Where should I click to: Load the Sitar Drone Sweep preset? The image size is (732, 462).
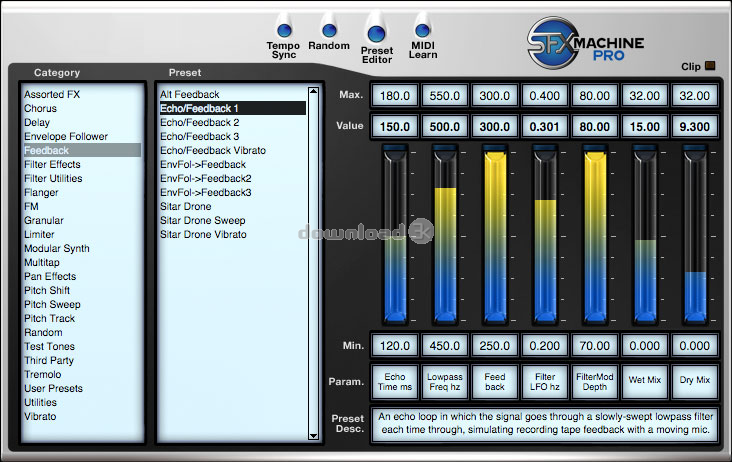(203, 220)
